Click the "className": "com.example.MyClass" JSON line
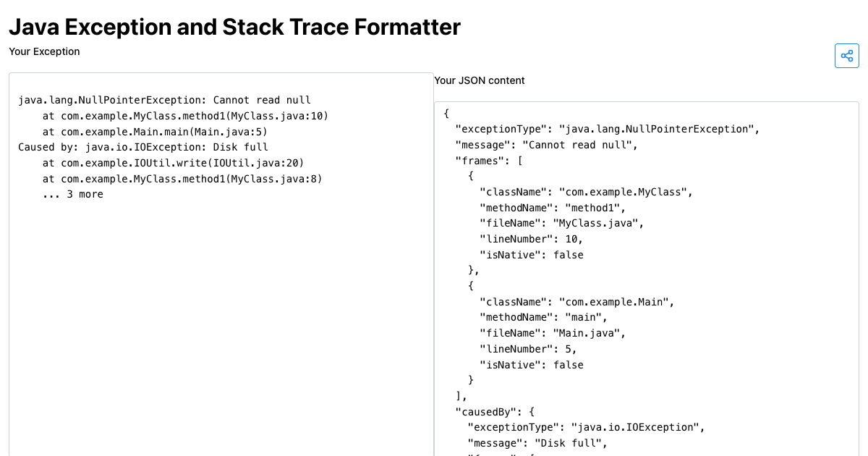868x456 pixels. click(x=586, y=193)
